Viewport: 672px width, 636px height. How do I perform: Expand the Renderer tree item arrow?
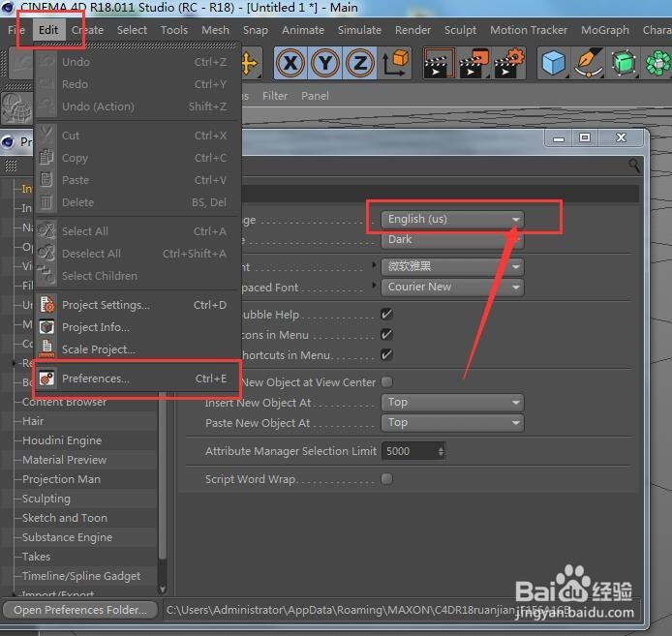tap(15, 363)
